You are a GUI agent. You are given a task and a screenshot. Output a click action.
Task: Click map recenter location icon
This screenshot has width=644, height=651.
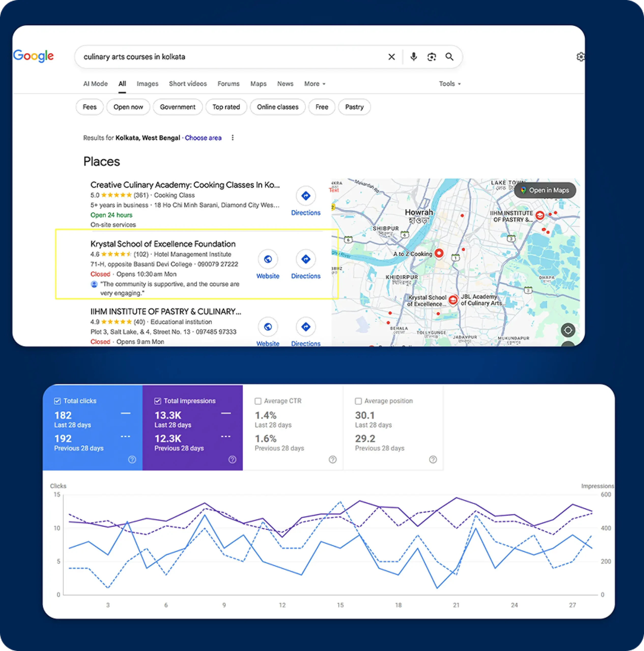point(568,330)
